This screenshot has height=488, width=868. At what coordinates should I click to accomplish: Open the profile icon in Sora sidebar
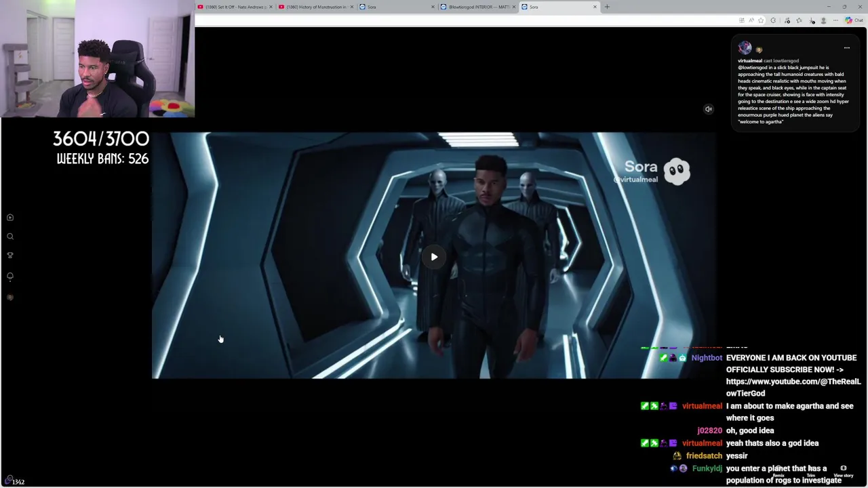point(10,298)
